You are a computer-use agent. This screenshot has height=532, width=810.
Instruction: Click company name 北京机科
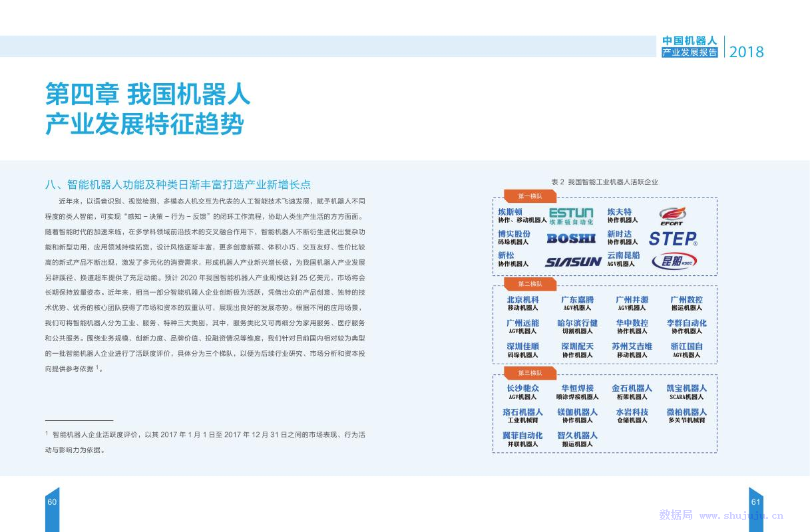(x=523, y=300)
